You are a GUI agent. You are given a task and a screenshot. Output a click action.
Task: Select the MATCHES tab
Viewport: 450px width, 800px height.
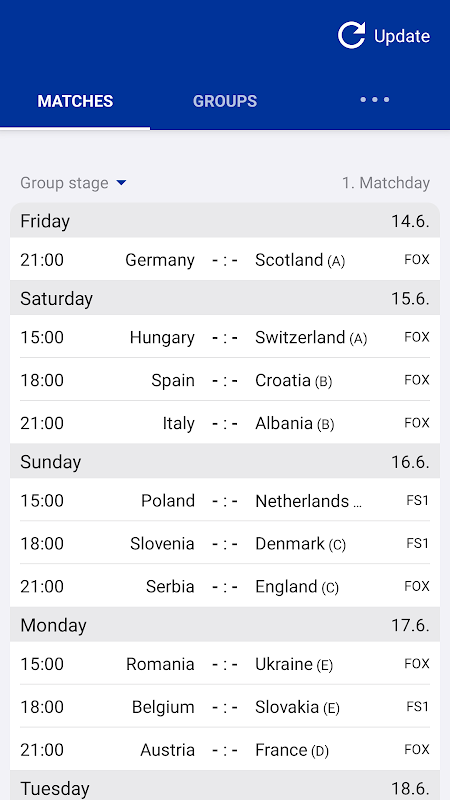(x=75, y=101)
